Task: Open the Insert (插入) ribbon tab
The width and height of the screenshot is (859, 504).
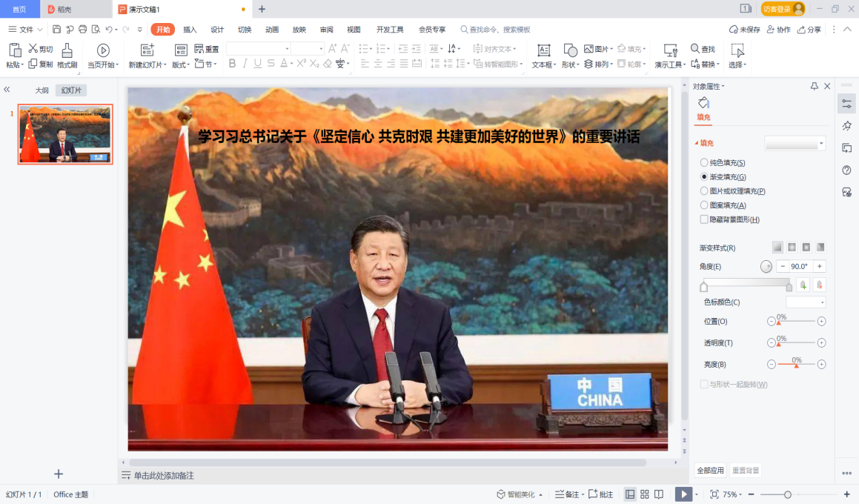Action: coord(190,30)
